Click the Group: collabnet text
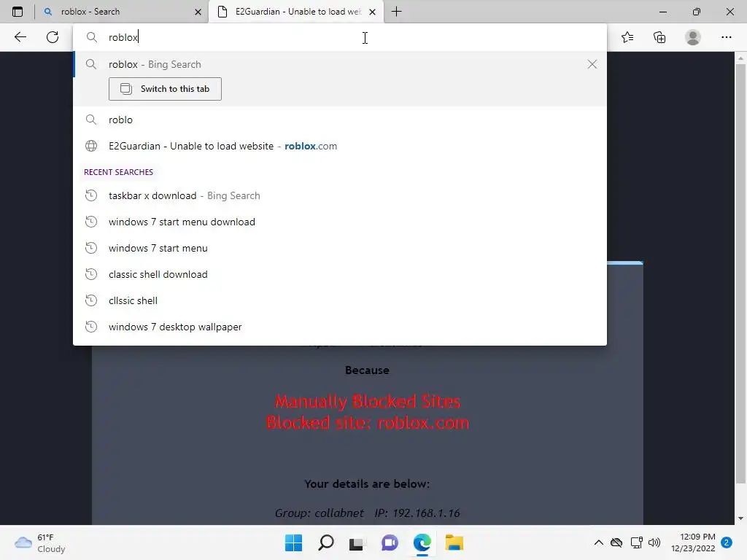The width and height of the screenshot is (747, 560). [320, 513]
